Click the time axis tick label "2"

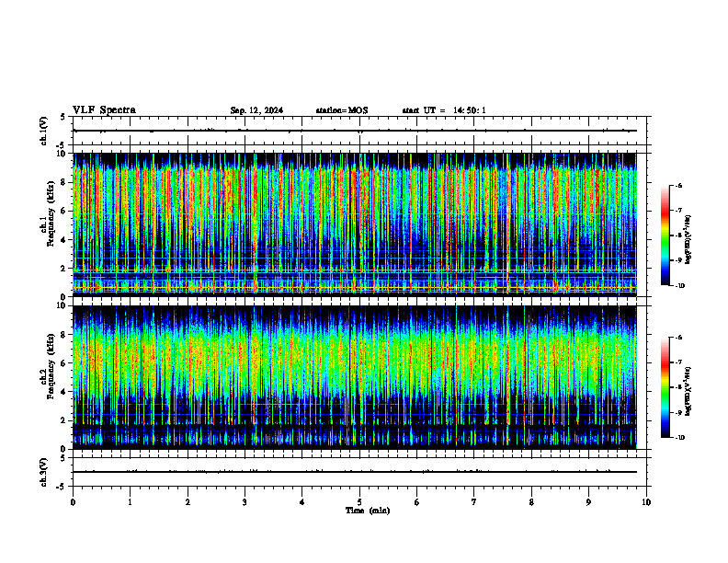pyautogui.click(x=188, y=502)
